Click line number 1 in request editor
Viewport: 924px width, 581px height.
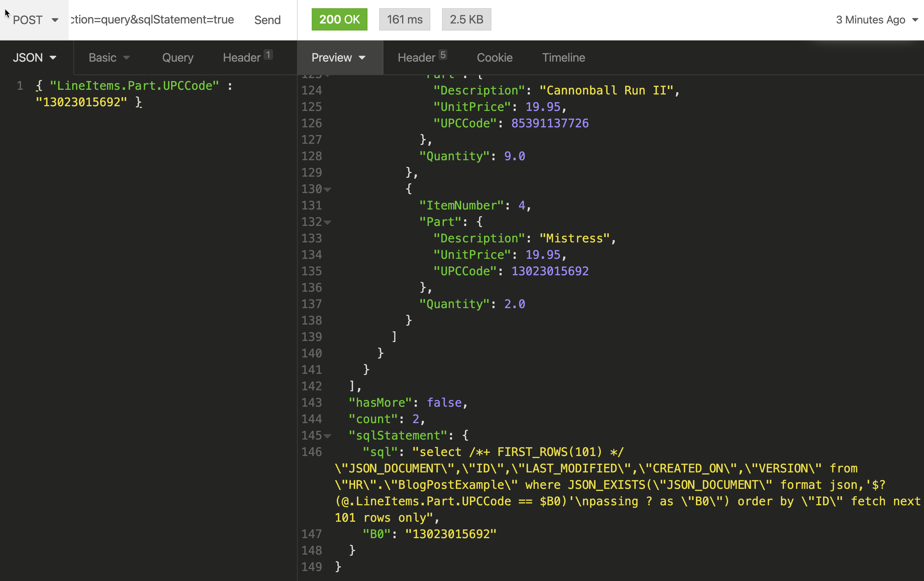(x=20, y=86)
